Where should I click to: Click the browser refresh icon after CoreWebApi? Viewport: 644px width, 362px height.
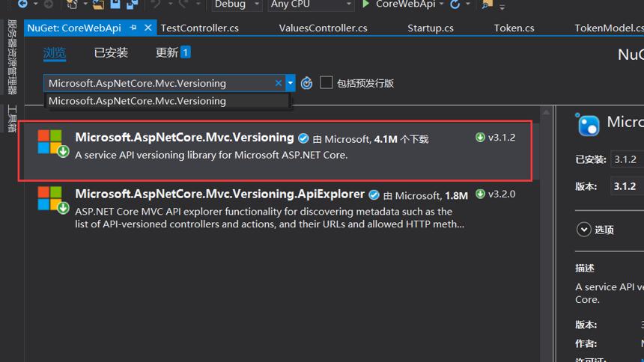tap(455, 4)
